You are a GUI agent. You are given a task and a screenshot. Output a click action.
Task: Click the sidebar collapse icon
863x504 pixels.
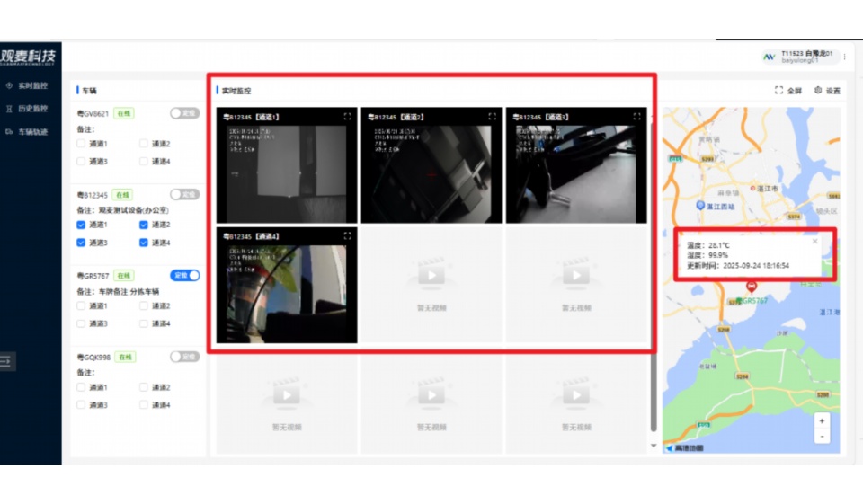pos(6,361)
